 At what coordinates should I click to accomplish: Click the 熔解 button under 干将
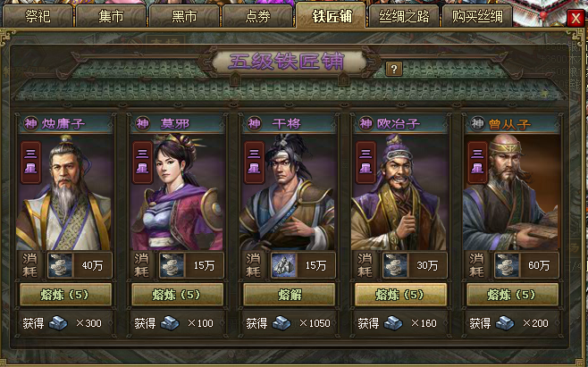(289, 295)
